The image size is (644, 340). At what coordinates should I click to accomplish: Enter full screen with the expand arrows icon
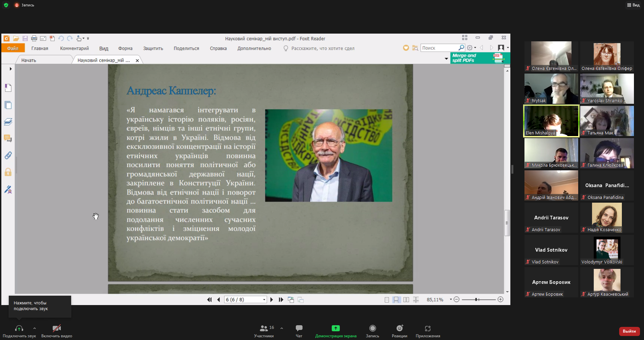pos(465,38)
